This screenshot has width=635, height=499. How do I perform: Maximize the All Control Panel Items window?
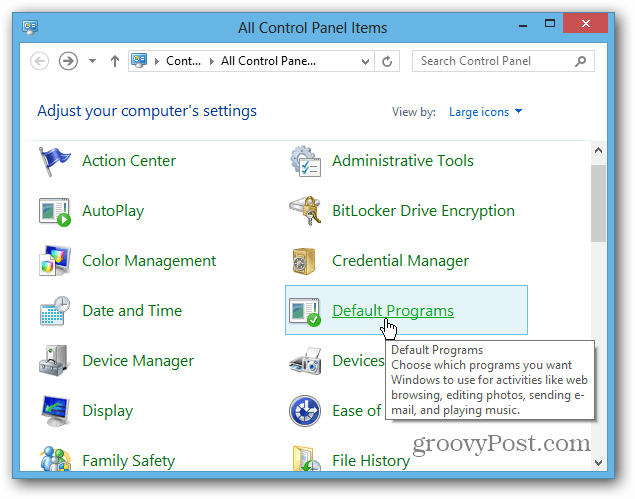click(x=550, y=23)
